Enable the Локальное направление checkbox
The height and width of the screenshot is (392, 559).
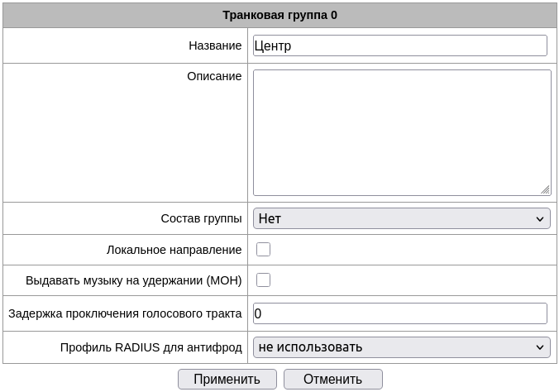[x=263, y=250]
